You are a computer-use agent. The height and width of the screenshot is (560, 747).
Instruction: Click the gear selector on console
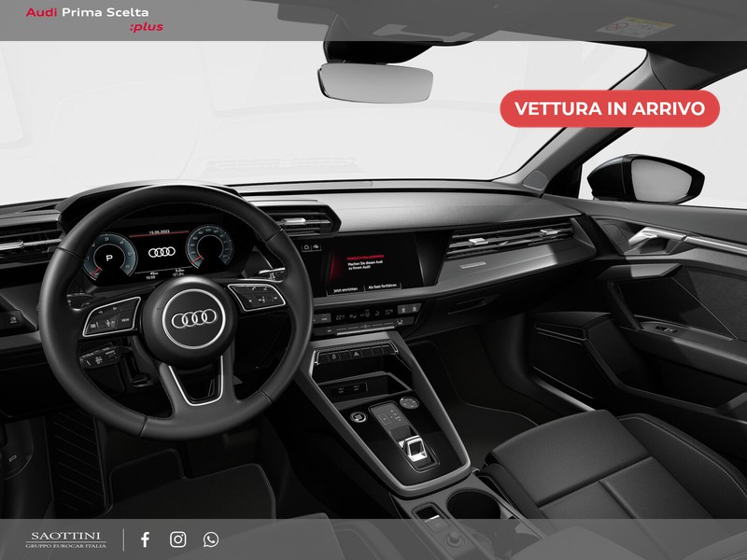(416, 449)
